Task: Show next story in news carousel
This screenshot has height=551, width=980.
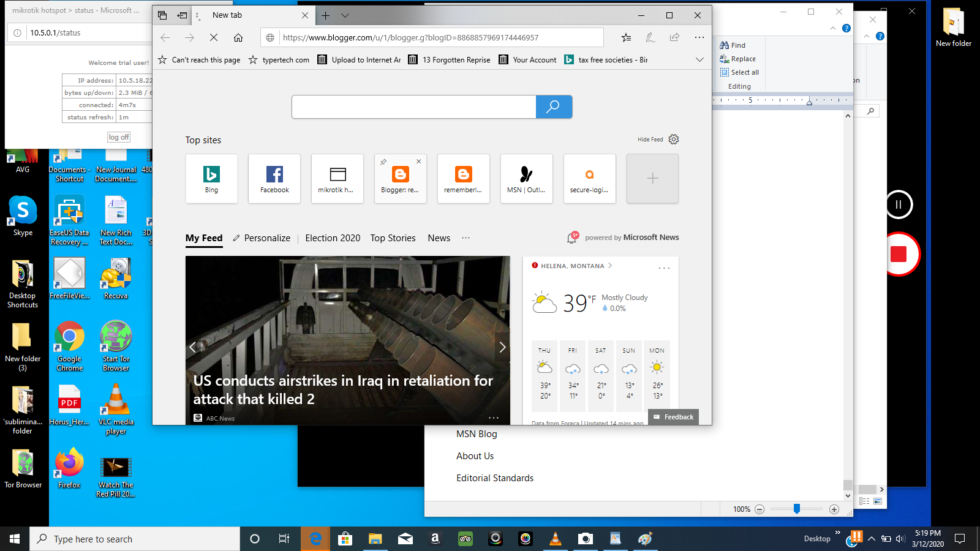Action: pyautogui.click(x=502, y=347)
